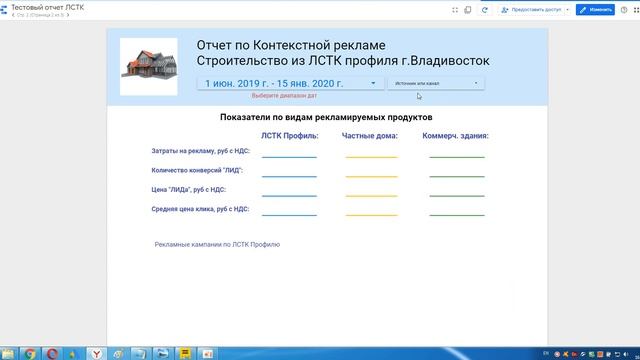Click the Затраты на рекламу row label
Screen dimensions: 640x360
coord(200,151)
